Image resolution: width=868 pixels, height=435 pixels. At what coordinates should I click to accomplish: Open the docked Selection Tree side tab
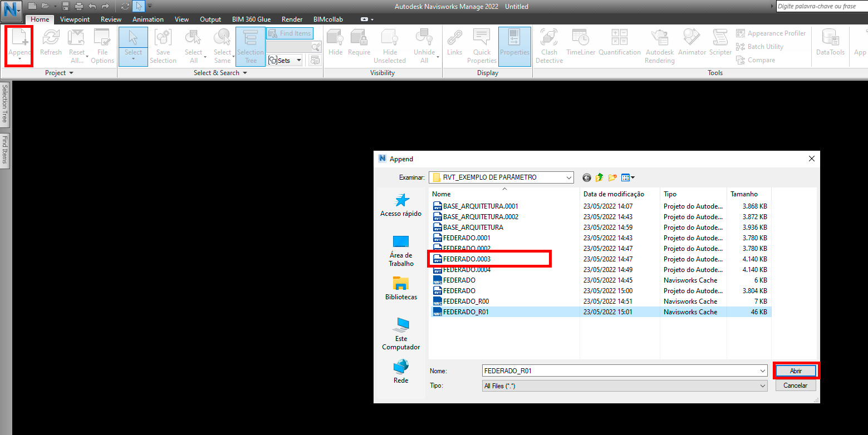click(4, 105)
